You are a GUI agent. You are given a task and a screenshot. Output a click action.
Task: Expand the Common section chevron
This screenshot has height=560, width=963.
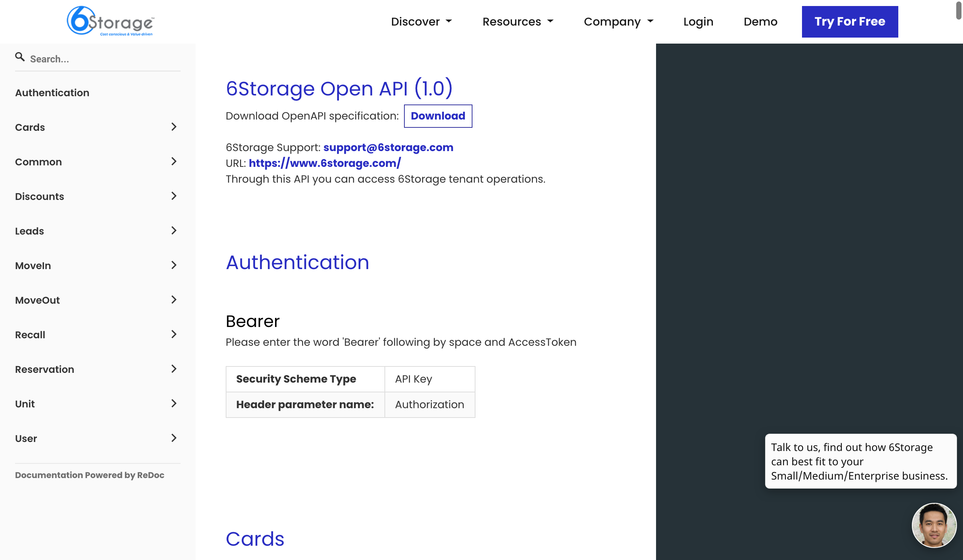pyautogui.click(x=174, y=162)
